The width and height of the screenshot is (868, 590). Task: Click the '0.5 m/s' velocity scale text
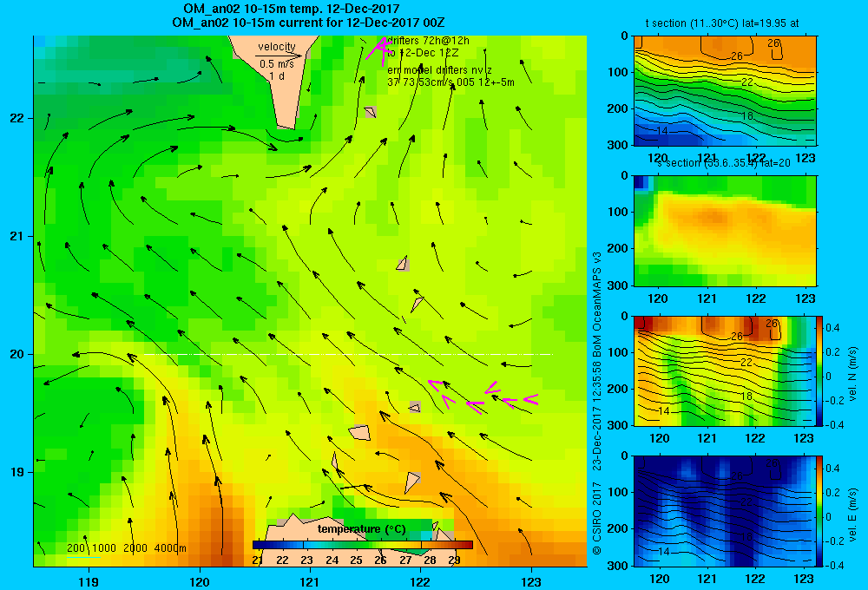click(277, 64)
